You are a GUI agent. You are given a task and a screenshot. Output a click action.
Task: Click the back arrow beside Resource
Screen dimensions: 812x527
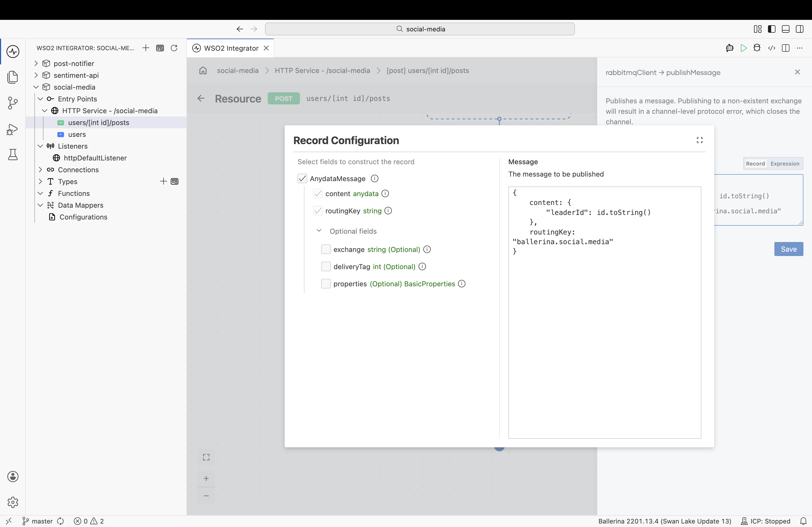(201, 98)
